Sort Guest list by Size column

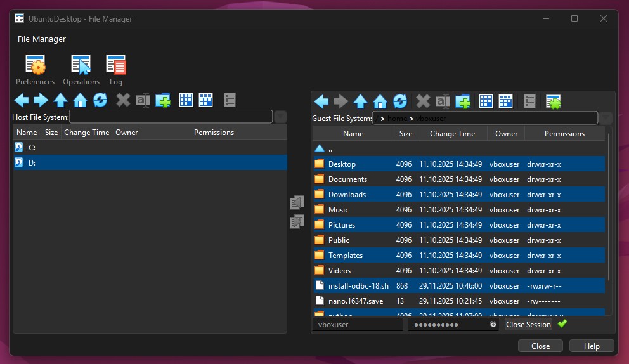[x=406, y=134]
